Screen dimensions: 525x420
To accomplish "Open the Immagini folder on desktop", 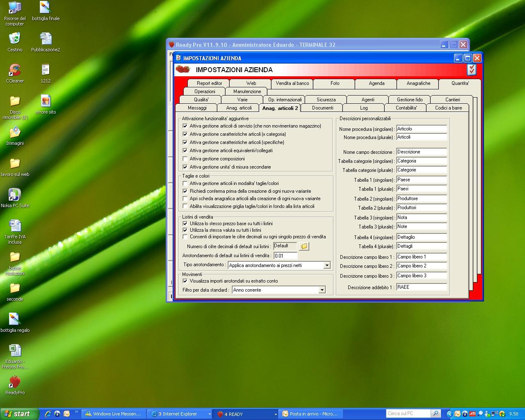I will tap(15, 133).
